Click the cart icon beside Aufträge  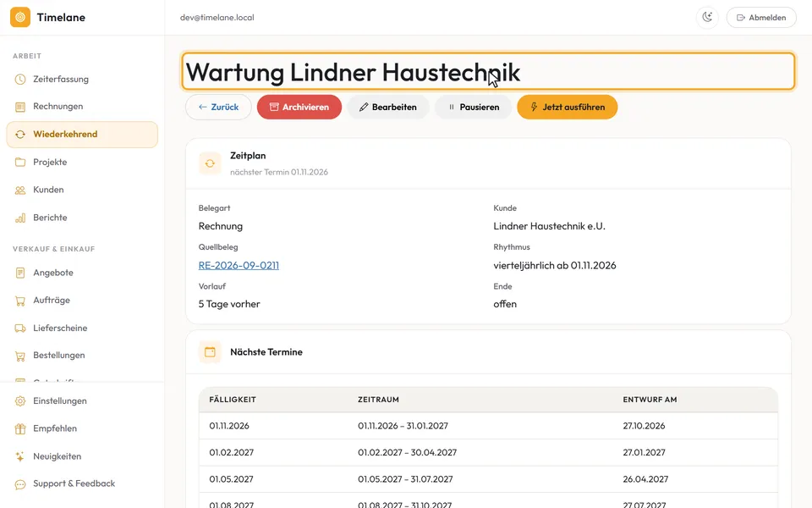click(20, 301)
